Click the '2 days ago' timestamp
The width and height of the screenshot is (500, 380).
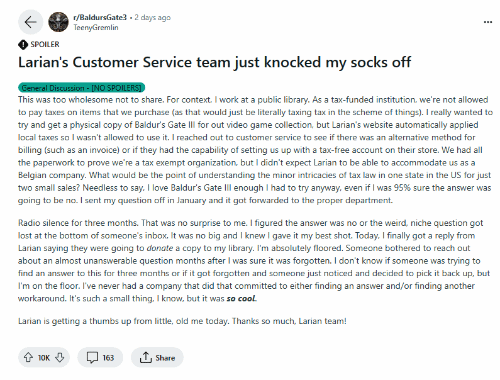(x=152, y=17)
